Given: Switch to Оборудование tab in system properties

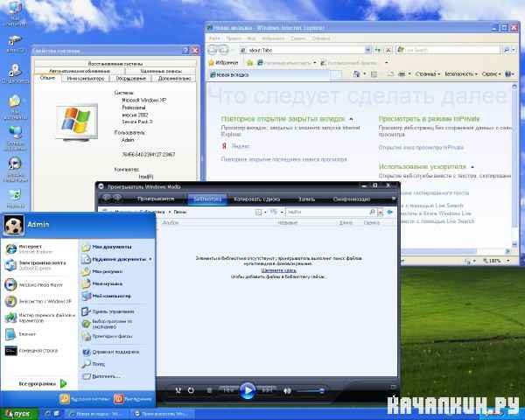Looking at the screenshot, I should (130, 79).
